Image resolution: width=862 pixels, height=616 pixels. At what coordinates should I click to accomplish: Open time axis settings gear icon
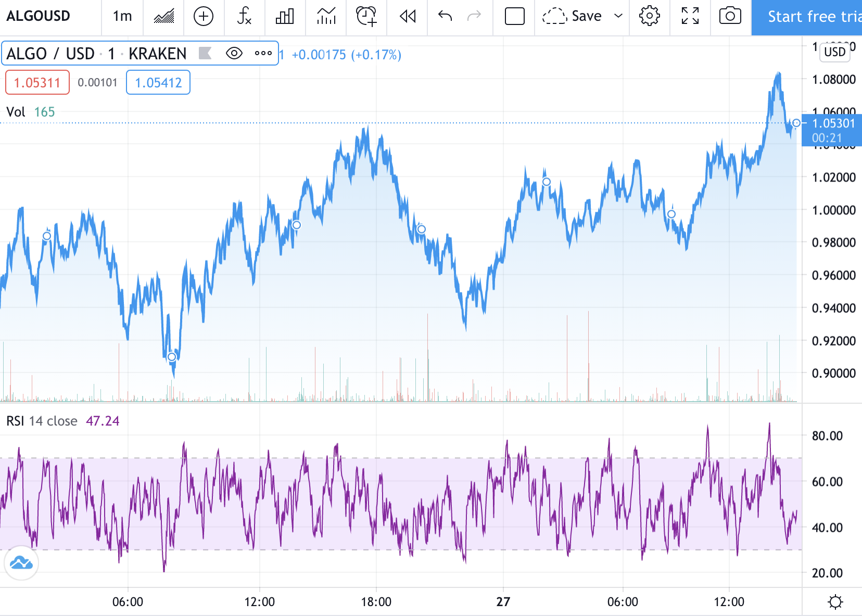[x=835, y=602]
